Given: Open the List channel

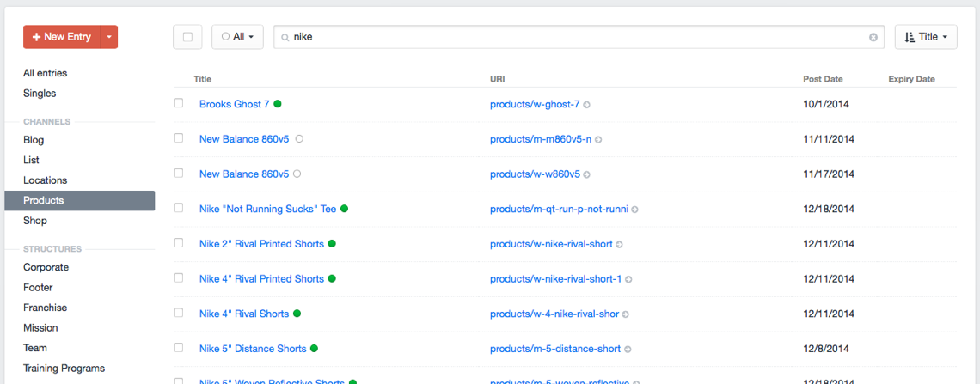Looking at the screenshot, I should (31, 160).
